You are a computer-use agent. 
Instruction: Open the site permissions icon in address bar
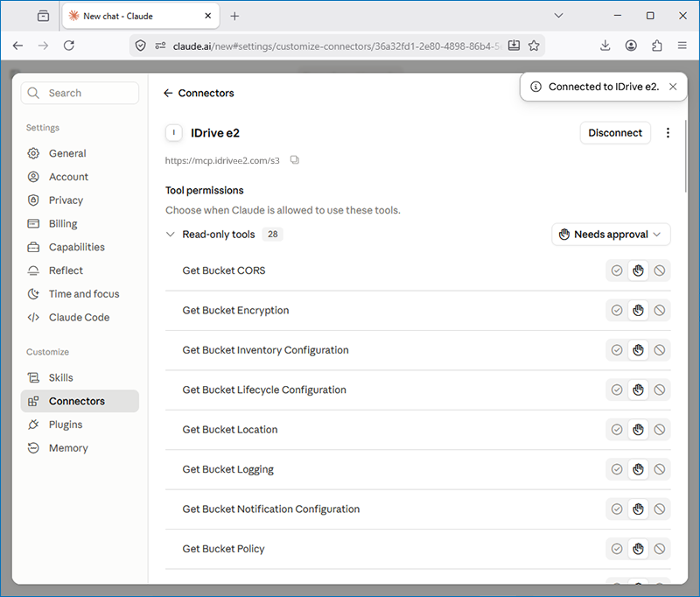tap(160, 46)
